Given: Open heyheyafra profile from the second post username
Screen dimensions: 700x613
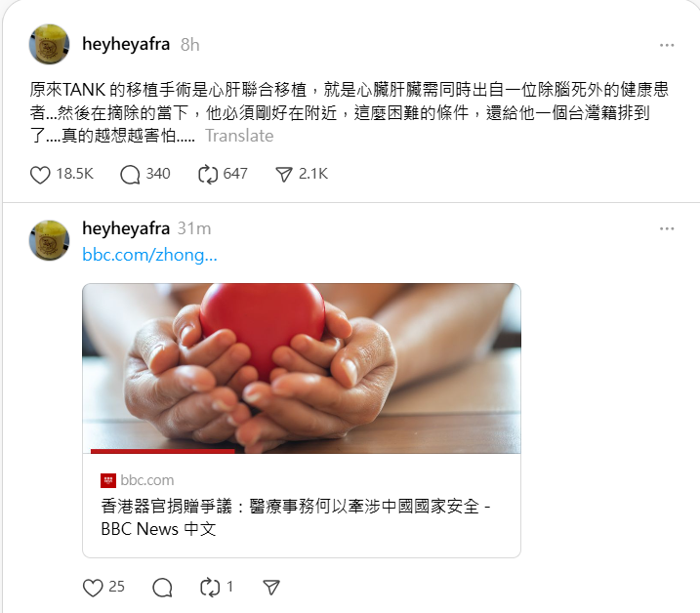Looking at the screenshot, I should (126, 228).
